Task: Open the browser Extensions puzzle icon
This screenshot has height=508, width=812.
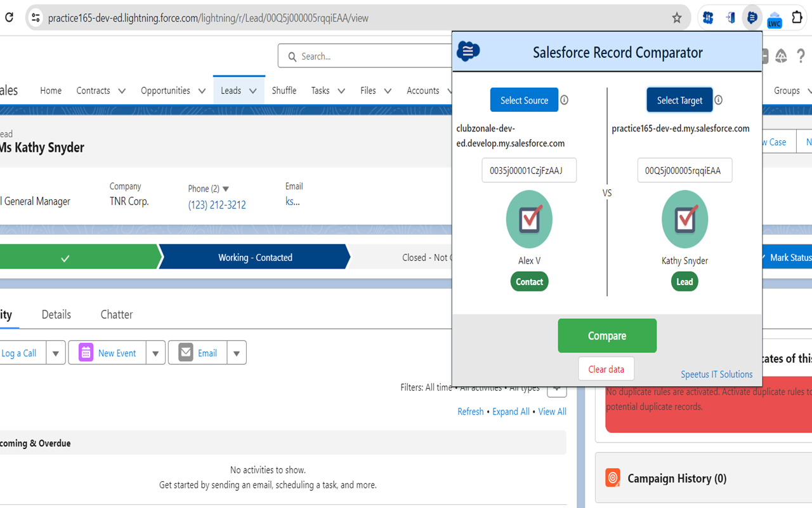Action: (797, 18)
